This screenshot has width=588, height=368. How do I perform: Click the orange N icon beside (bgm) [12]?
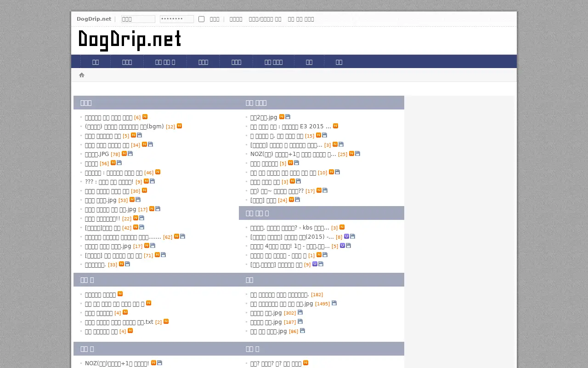tap(179, 126)
